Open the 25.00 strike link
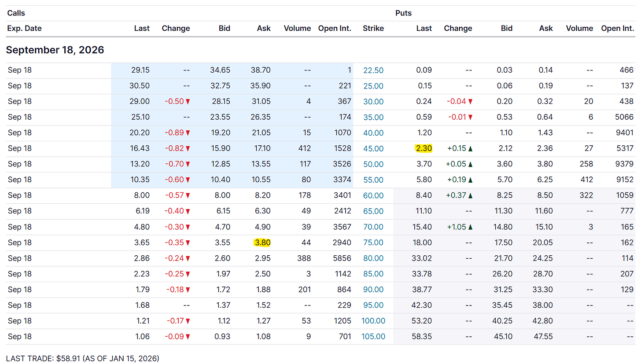 373,86
